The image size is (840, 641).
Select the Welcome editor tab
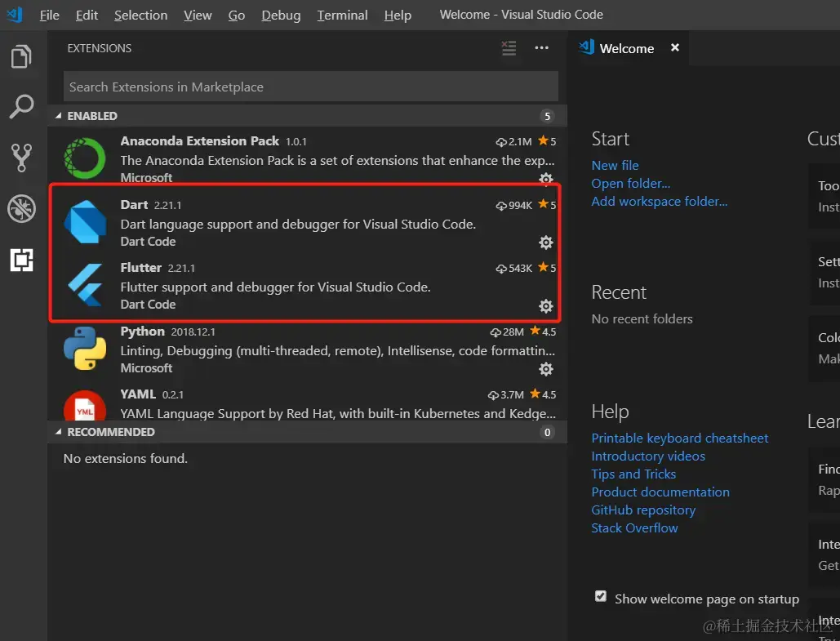tap(628, 48)
